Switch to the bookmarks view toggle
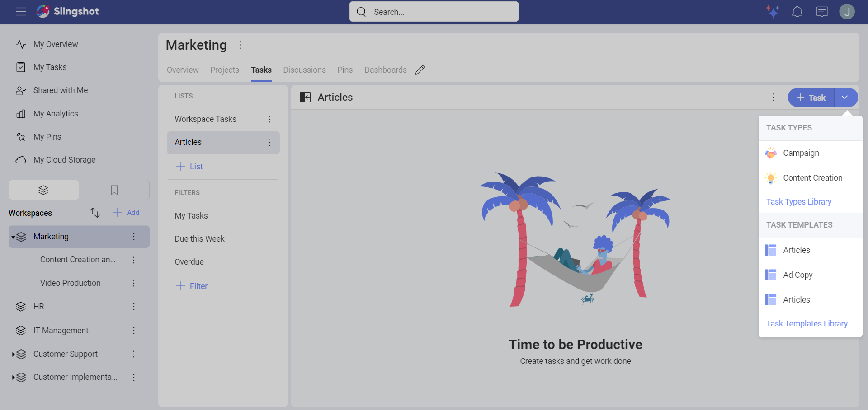This screenshot has height=410, width=868. click(x=114, y=190)
